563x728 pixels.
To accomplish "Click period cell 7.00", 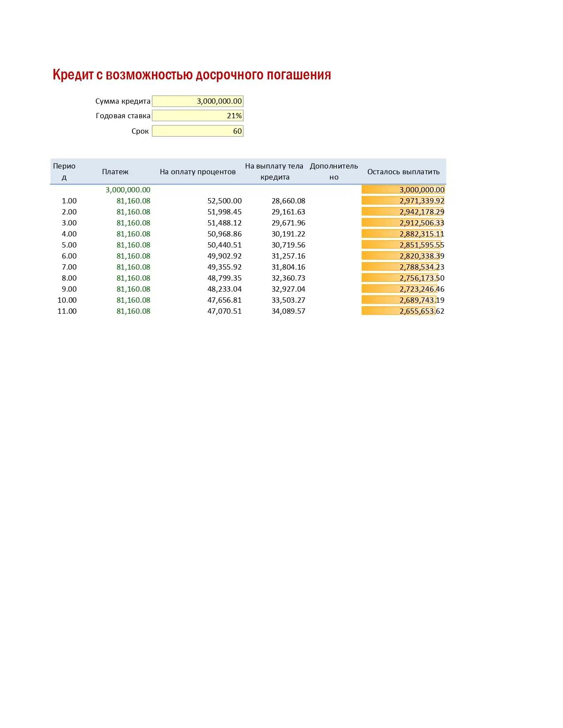I will pos(69,267).
